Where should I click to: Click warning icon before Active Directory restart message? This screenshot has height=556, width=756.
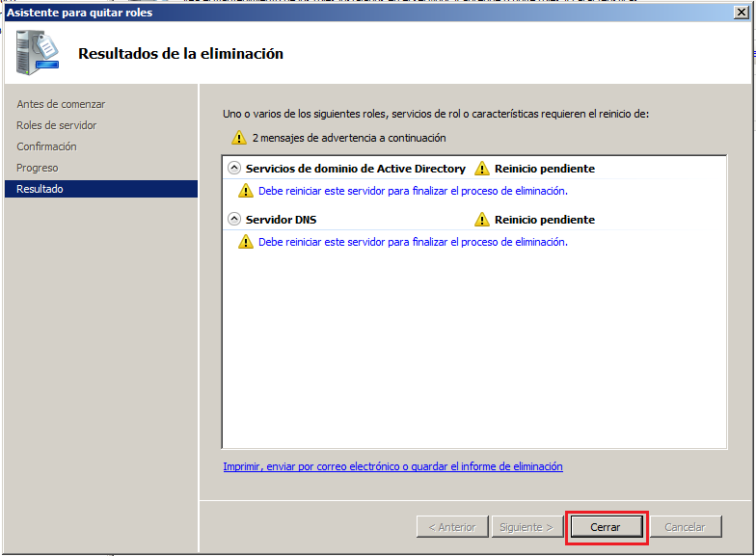(x=246, y=191)
